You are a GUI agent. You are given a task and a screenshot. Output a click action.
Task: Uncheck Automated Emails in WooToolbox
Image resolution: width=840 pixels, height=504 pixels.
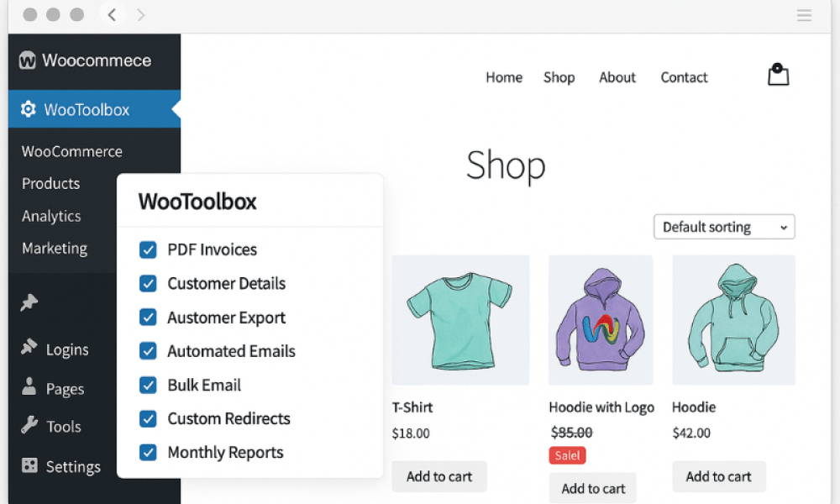coord(149,351)
